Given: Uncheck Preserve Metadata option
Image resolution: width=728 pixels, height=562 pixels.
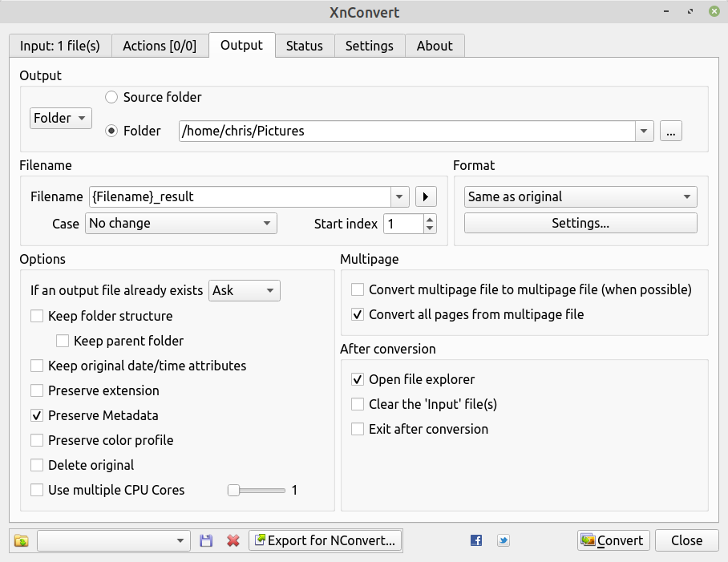Looking at the screenshot, I should pyautogui.click(x=37, y=415).
